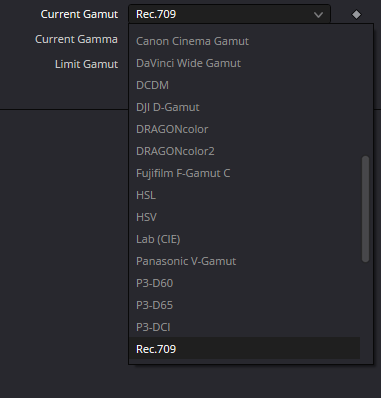Select HSV option

click(244, 217)
